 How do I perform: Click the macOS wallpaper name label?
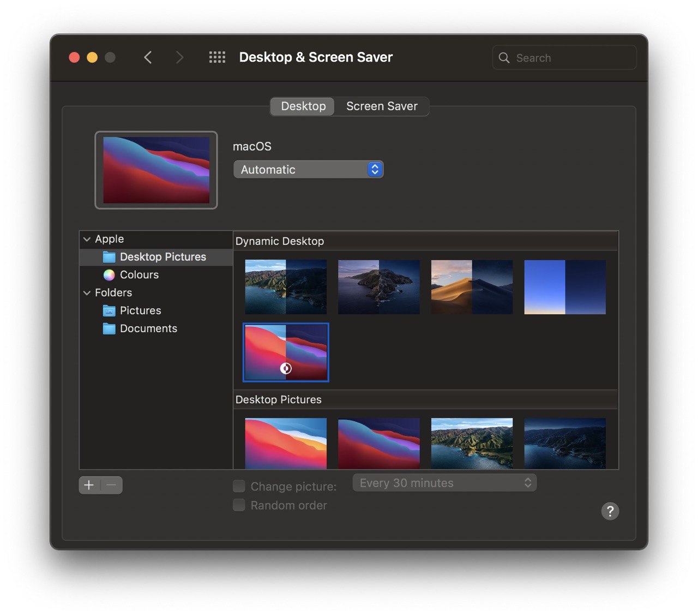(252, 147)
